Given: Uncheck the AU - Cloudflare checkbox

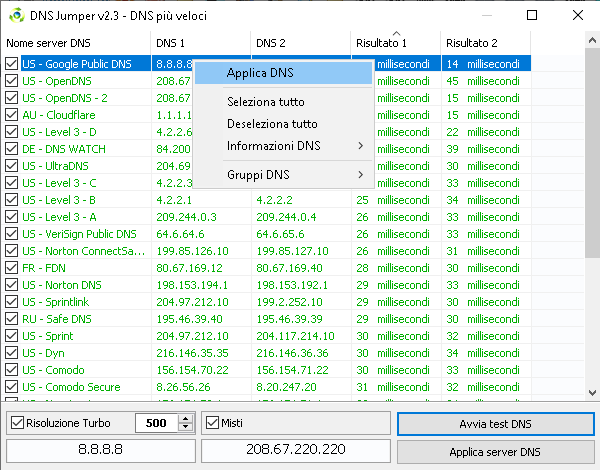Looking at the screenshot, I should pyautogui.click(x=11, y=115).
